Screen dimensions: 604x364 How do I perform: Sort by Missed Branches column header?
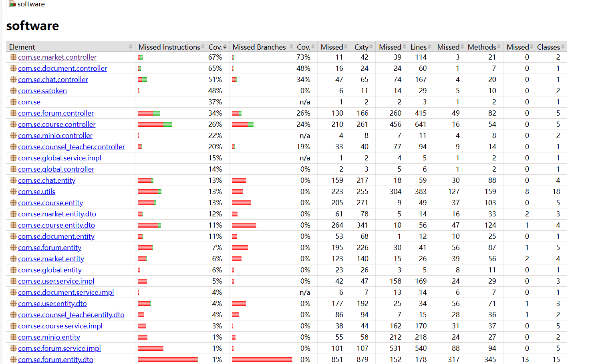[x=262, y=47]
